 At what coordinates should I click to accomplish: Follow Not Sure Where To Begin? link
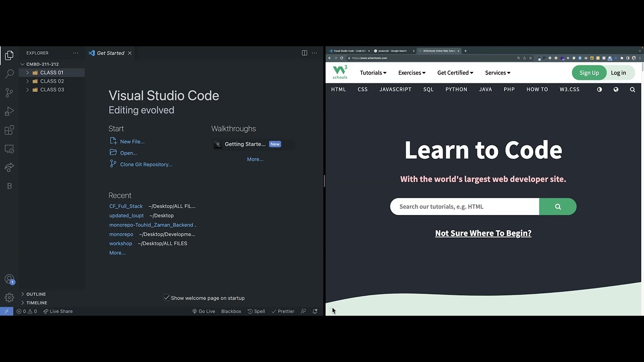[483, 233]
